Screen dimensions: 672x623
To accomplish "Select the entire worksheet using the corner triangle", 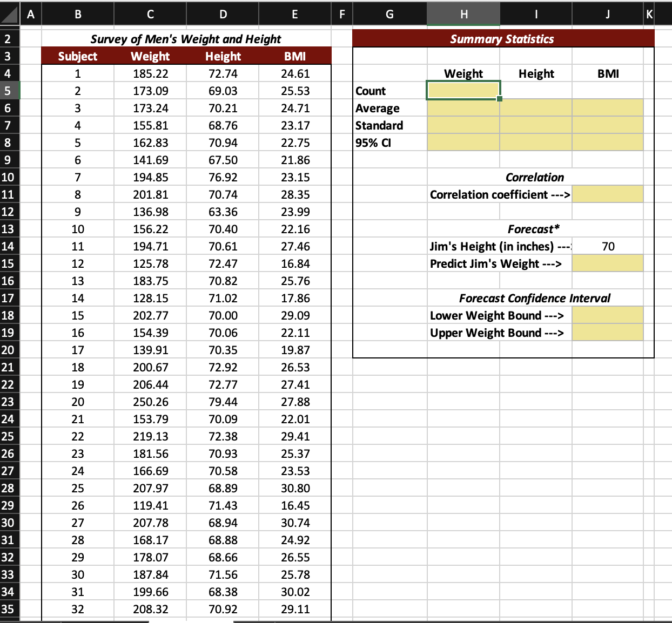I will click(x=9, y=14).
